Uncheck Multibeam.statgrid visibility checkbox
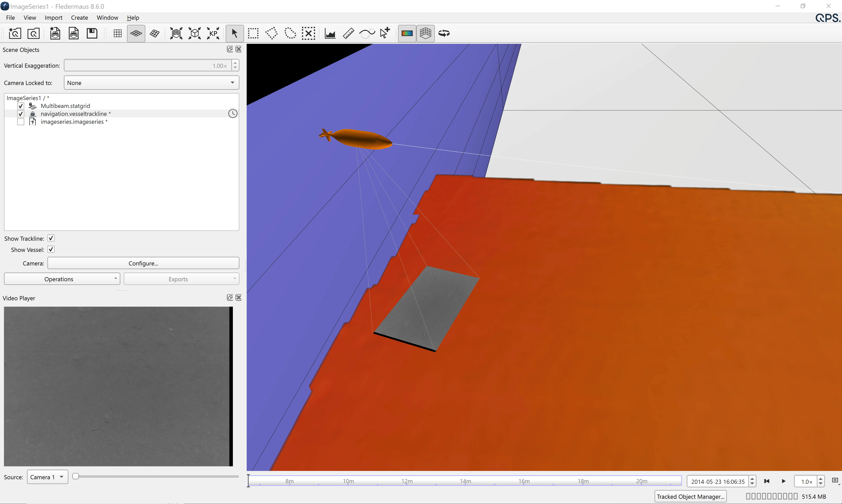 click(21, 106)
